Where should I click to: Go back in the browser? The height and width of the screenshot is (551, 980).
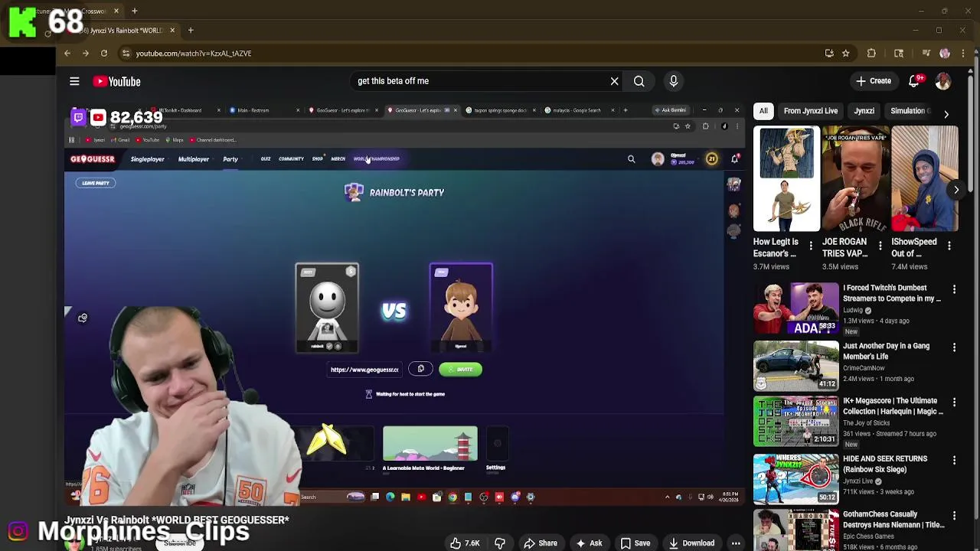tap(67, 54)
